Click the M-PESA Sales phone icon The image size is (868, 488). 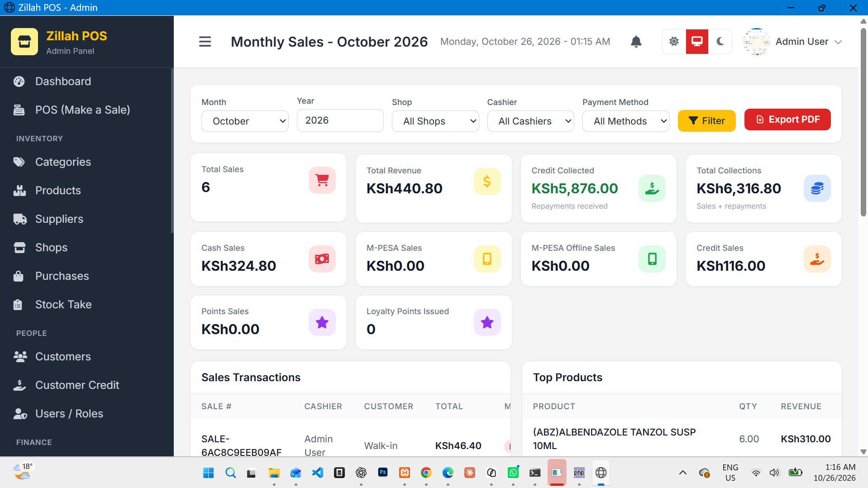[x=487, y=259]
